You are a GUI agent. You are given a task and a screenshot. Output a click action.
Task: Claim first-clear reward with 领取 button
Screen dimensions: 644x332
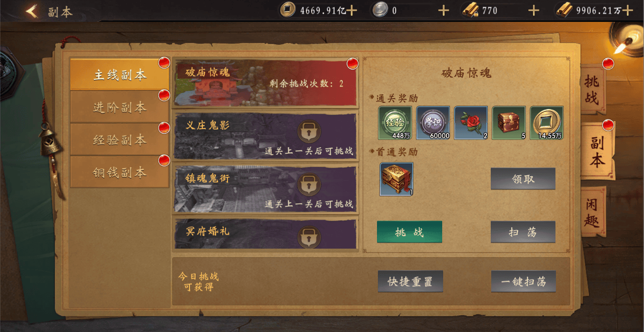pyautogui.click(x=523, y=179)
